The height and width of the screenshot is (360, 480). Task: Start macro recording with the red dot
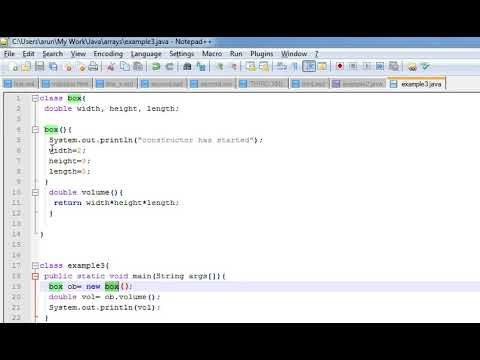[x=340, y=67]
